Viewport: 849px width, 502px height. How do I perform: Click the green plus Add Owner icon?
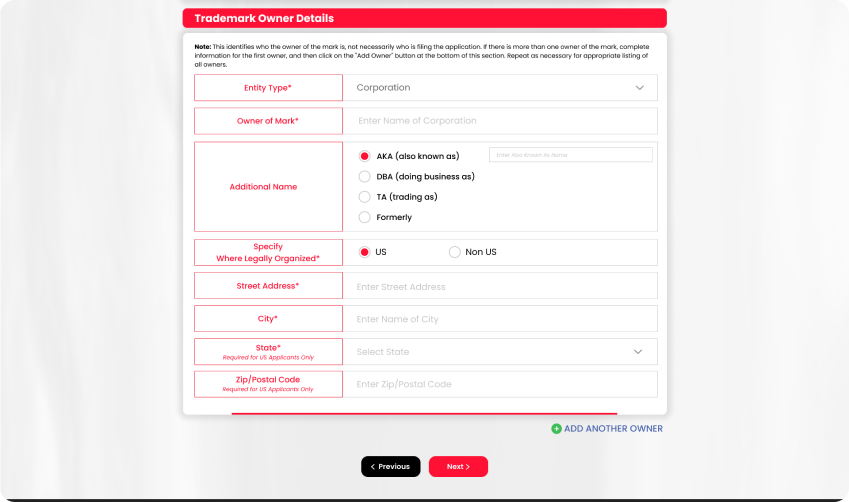point(556,429)
